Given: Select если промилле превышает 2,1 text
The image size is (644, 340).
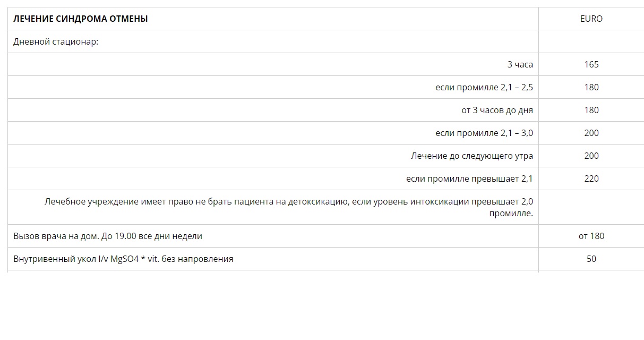Looking at the screenshot, I should 469,178.
